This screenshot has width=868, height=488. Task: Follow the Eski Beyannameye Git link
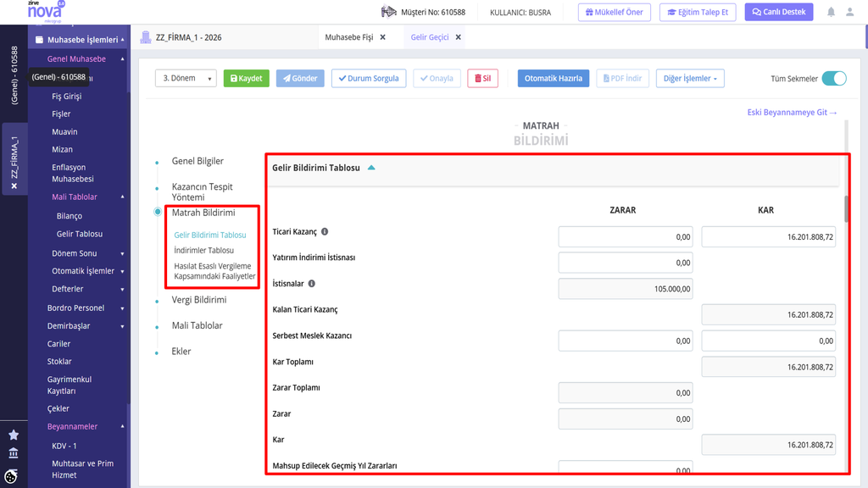[x=793, y=113]
